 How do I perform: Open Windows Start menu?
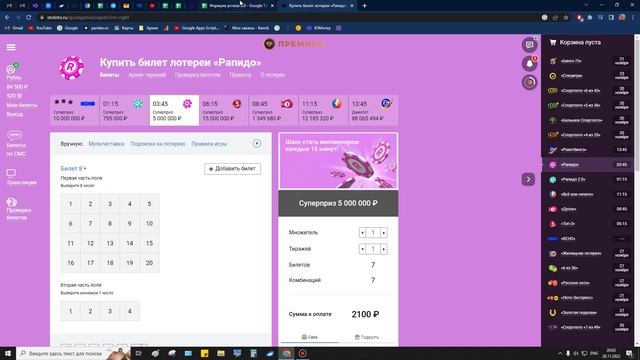pos(8,353)
